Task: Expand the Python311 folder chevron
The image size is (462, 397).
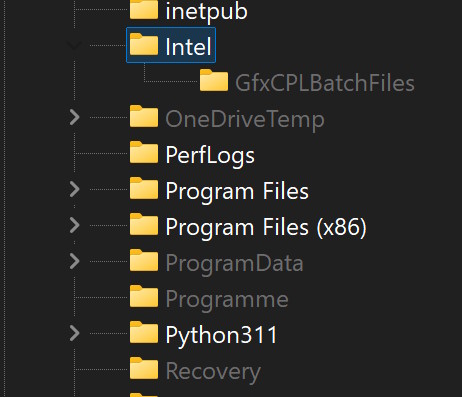Action: pyautogui.click(x=75, y=333)
